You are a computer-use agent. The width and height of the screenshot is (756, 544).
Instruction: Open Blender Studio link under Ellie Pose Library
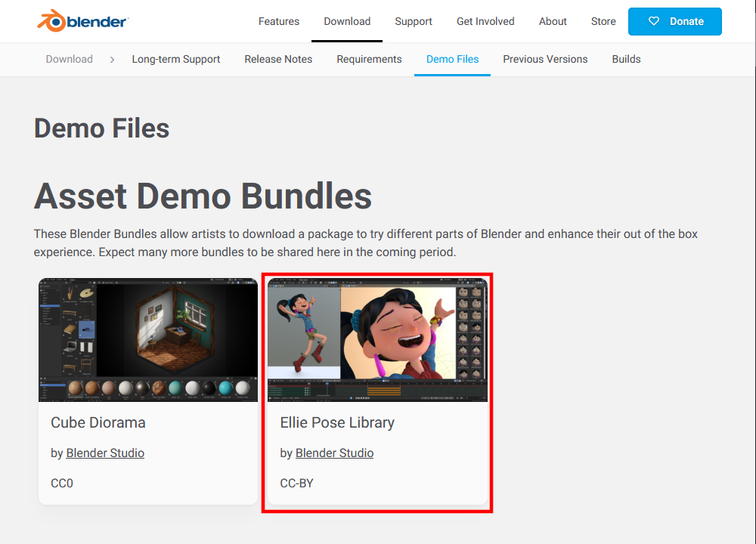[335, 453]
